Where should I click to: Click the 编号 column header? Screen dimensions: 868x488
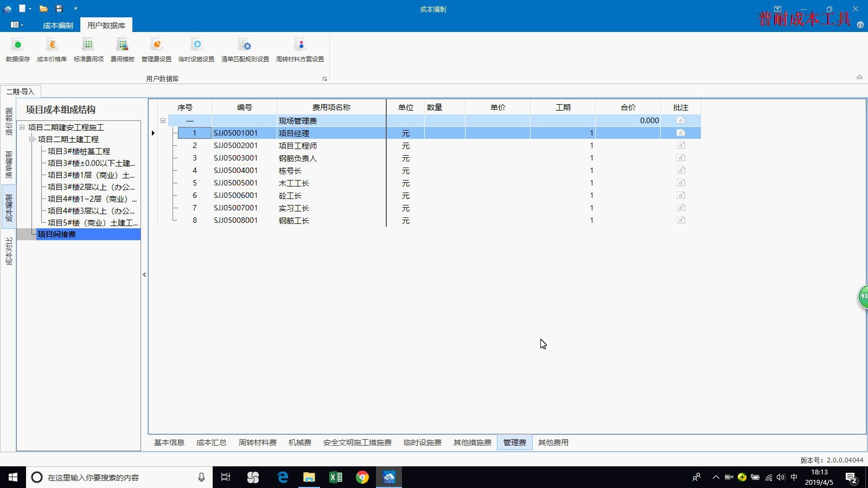pyautogui.click(x=245, y=107)
